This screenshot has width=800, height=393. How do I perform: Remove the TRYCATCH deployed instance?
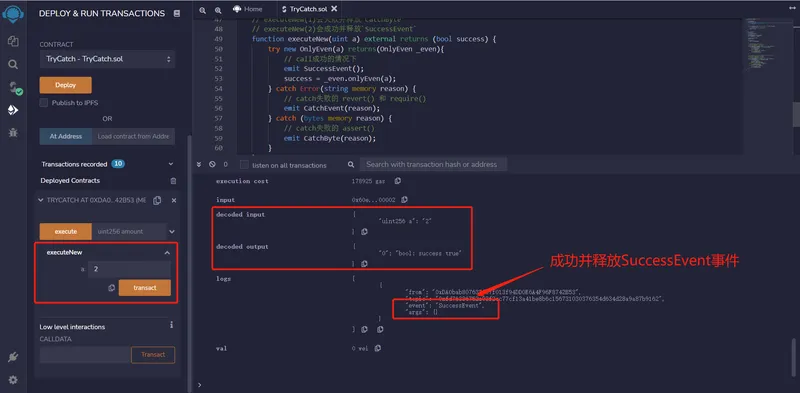coord(173,201)
